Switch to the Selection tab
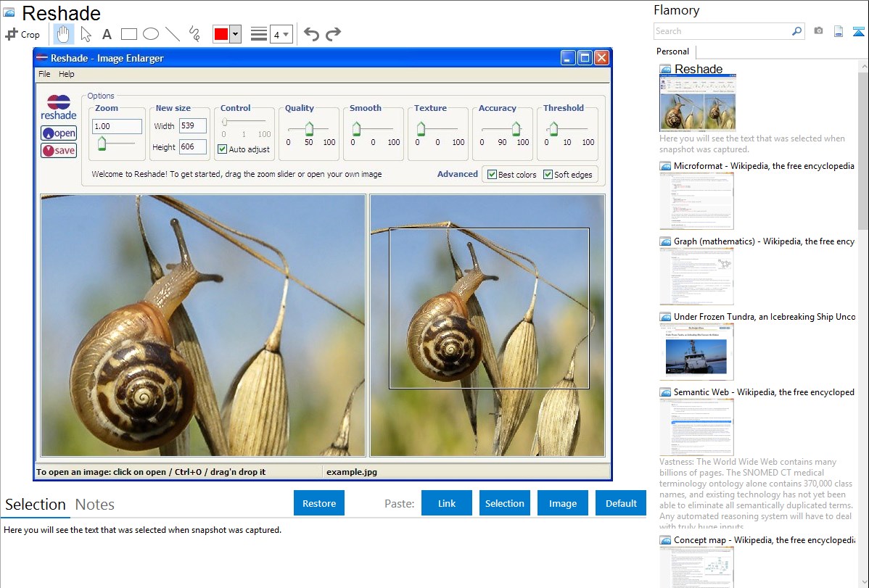 click(x=36, y=505)
